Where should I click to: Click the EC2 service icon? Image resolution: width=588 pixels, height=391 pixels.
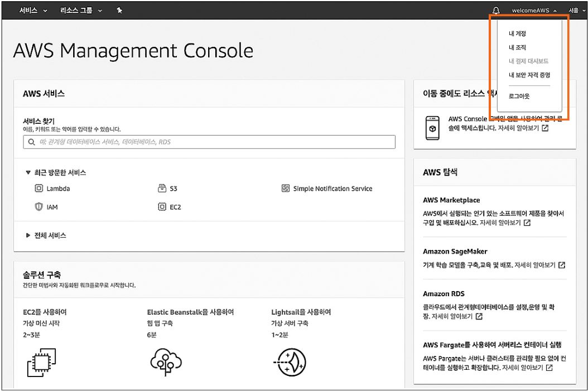pos(162,206)
